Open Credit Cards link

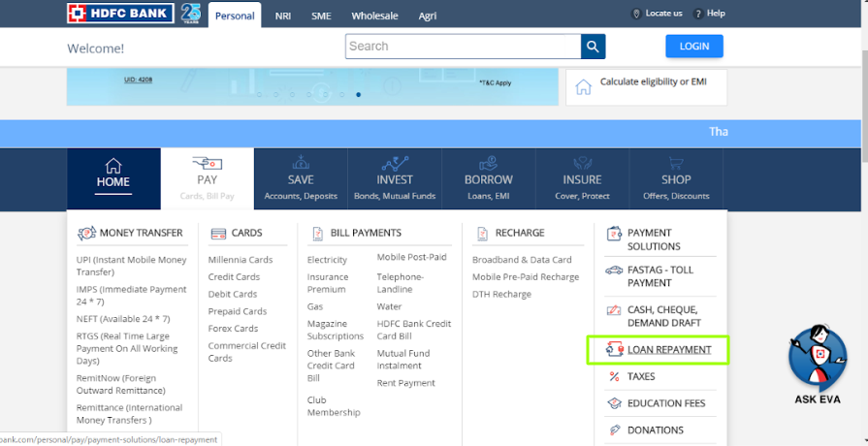(x=234, y=277)
